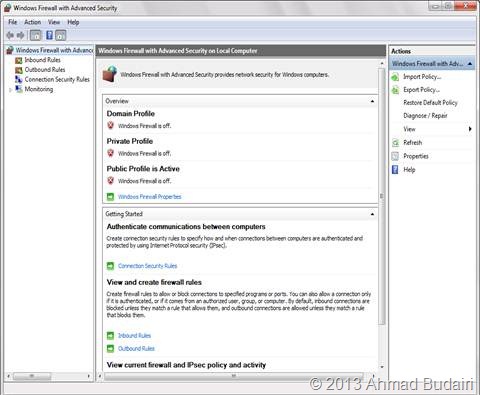Image resolution: width=480 pixels, height=395 pixels.
Task: Collapse the Windows Firewall with Adv... actions group
Action: click(470, 63)
